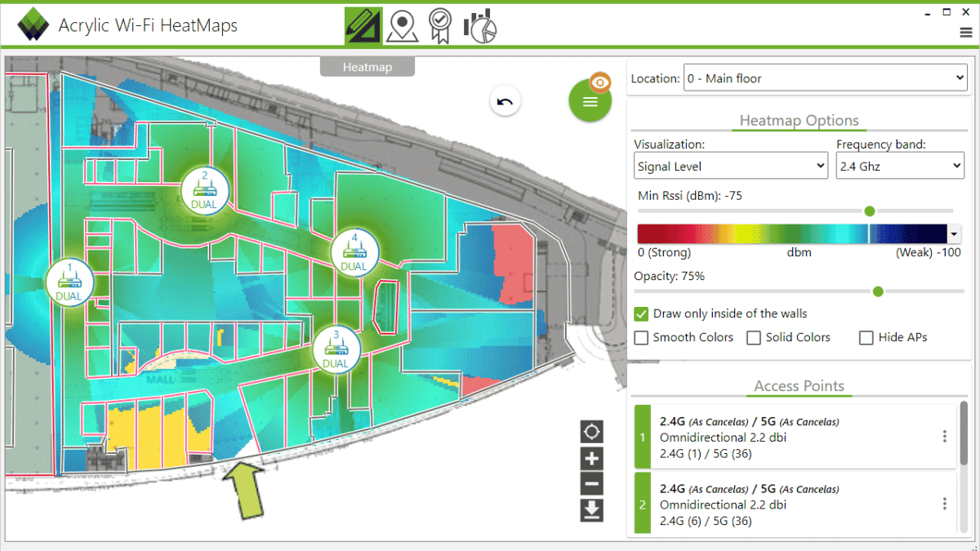The width and height of the screenshot is (980, 551).
Task: Open the certification ribbon badge tool
Action: pos(440,25)
